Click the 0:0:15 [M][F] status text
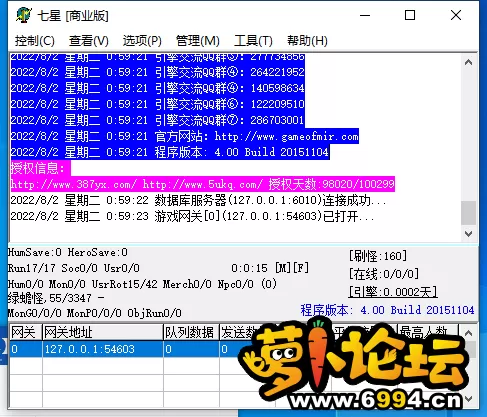Viewport: 487px width, 417px height. click(x=270, y=268)
